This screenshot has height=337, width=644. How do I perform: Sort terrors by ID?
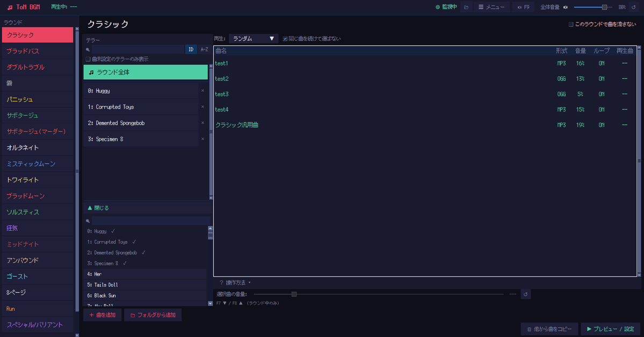coord(191,49)
